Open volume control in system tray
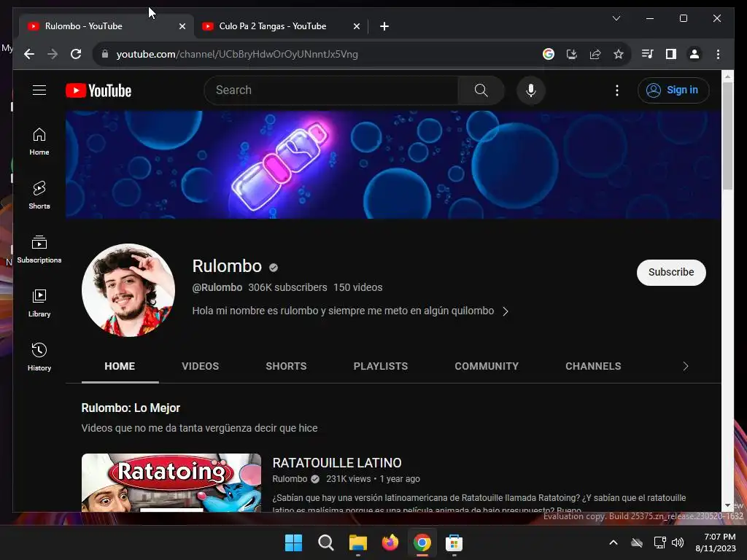747x560 pixels. (x=678, y=542)
